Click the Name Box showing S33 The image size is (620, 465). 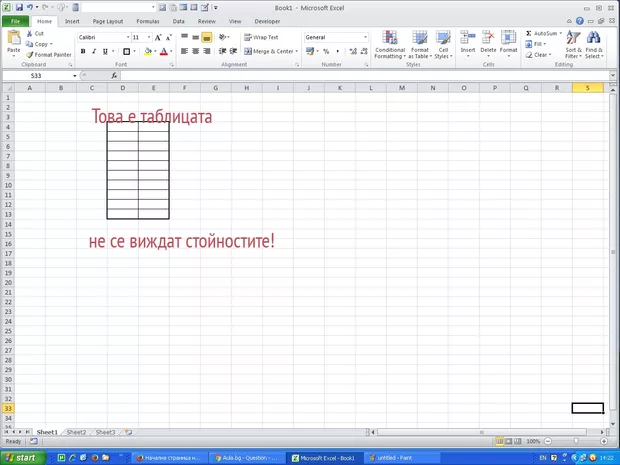[x=36, y=76]
